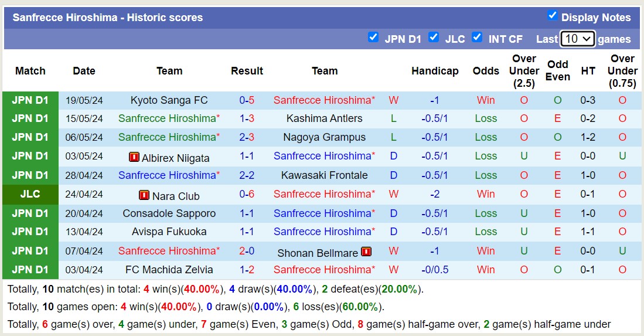Click red card icon beside Albirex Niigata
Image resolution: width=644 pixels, height=336 pixels.
(134, 157)
